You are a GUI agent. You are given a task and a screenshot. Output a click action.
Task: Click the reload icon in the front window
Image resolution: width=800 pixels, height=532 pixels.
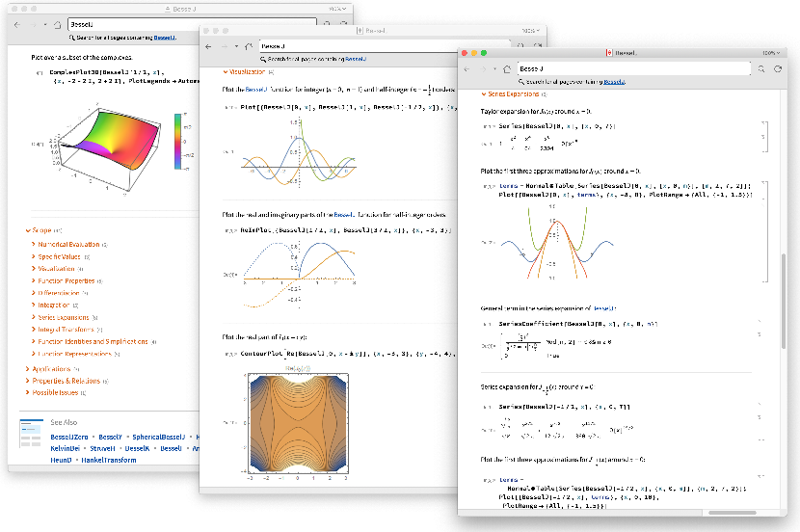click(x=777, y=69)
